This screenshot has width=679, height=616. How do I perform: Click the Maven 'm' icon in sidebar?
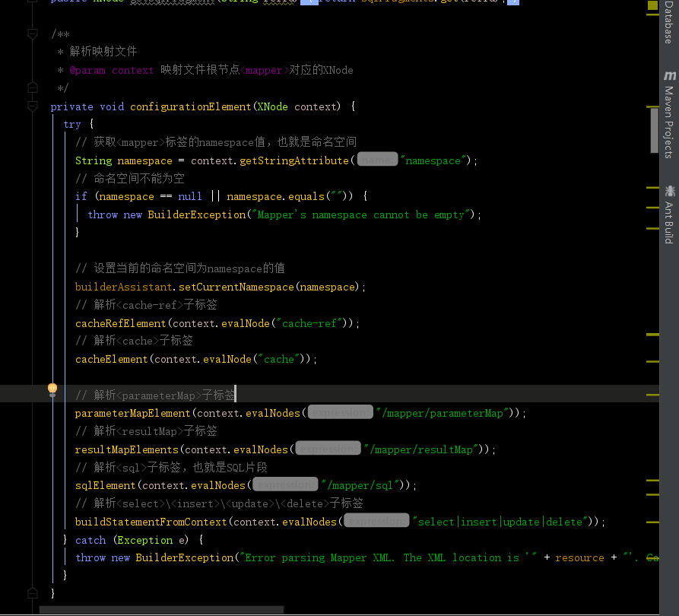click(669, 76)
